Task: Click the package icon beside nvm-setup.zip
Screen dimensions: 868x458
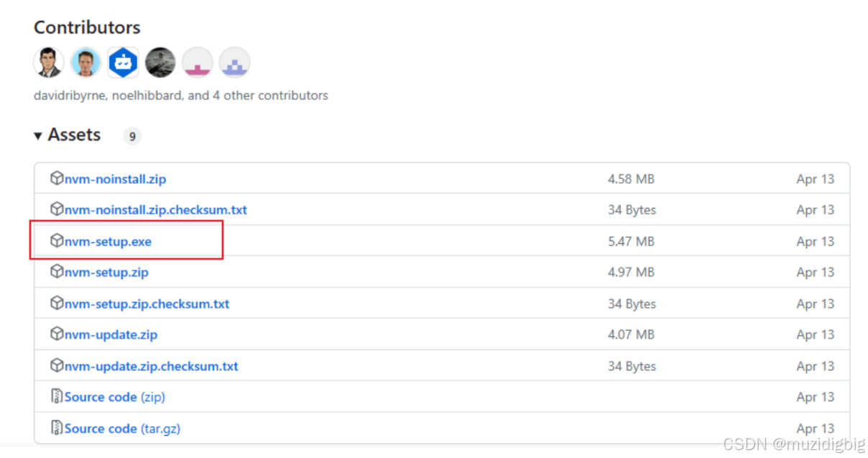Action: [x=57, y=272]
